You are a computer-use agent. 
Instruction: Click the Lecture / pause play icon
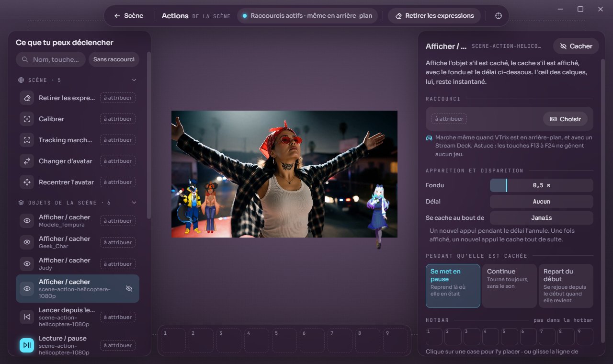click(x=27, y=345)
